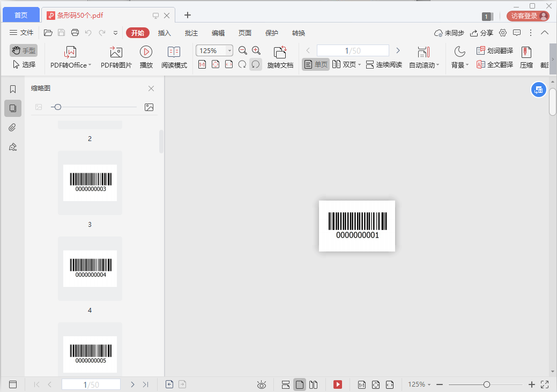Rotate counterclockwise using ribbon icon
The width and height of the screenshot is (557, 392).
point(255,64)
